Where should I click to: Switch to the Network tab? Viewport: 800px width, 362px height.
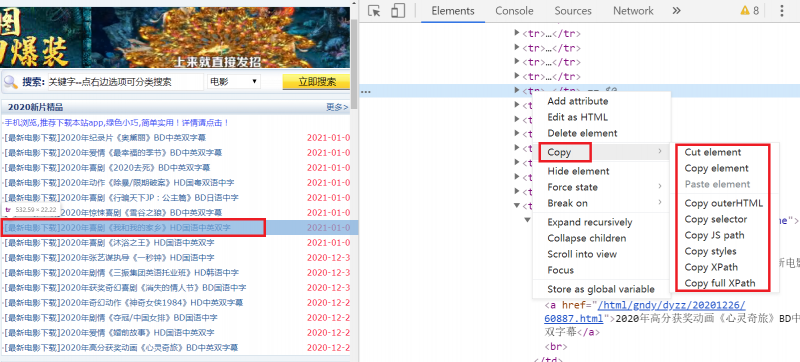633,11
